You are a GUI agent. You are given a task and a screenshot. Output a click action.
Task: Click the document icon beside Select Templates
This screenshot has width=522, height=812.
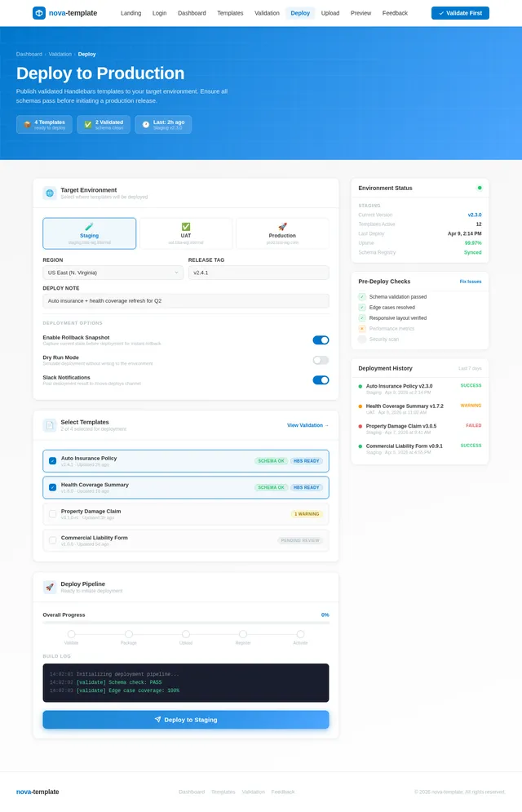click(x=50, y=425)
